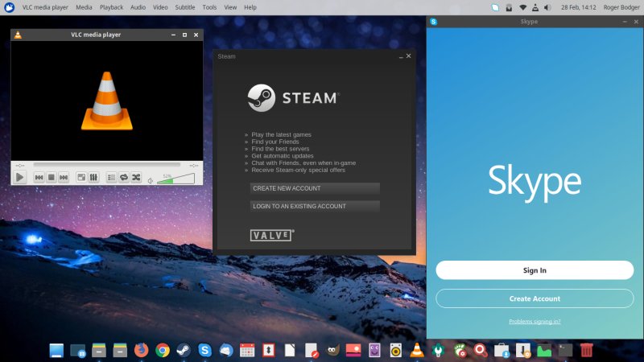Adjust the VLC volume slider
The width and height of the screenshot is (644, 362).
(x=175, y=179)
